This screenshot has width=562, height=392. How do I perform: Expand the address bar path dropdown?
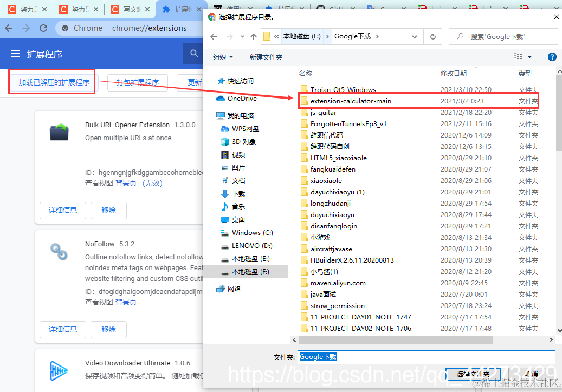pos(415,36)
